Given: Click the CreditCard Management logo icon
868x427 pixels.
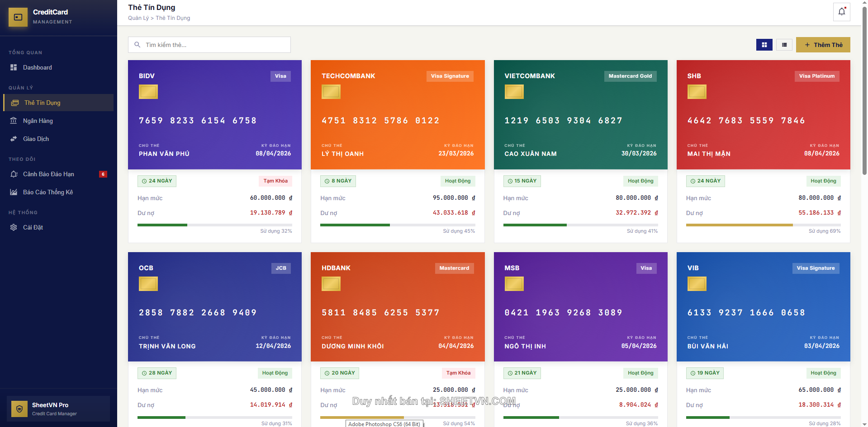Looking at the screenshot, I should tap(18, 17).
